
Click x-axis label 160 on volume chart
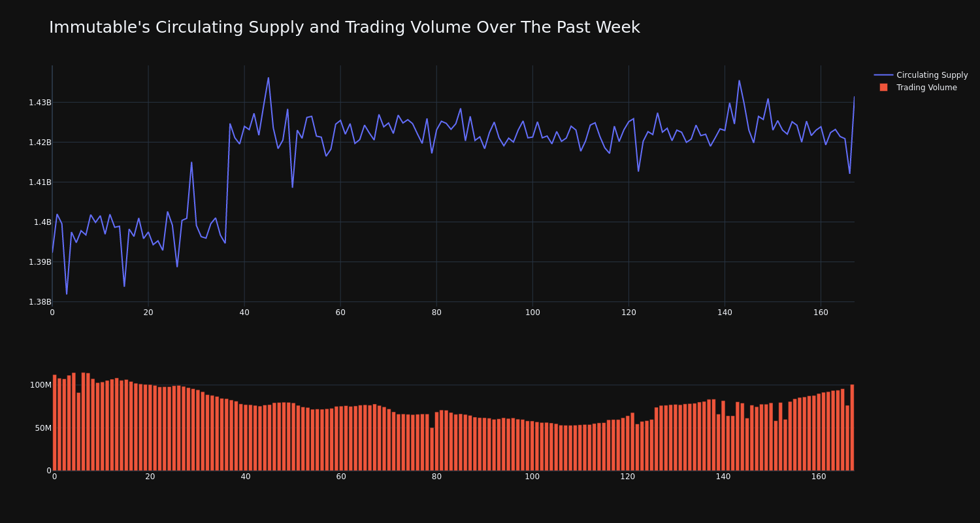pos(819,477)
